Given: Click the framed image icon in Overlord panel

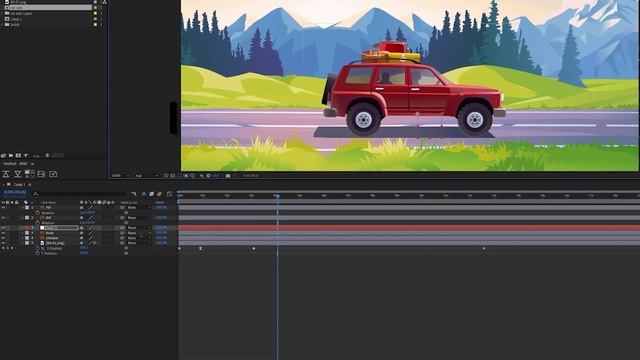Looking at the screenshot, I should pyautogui.click(x=41, y=174).
